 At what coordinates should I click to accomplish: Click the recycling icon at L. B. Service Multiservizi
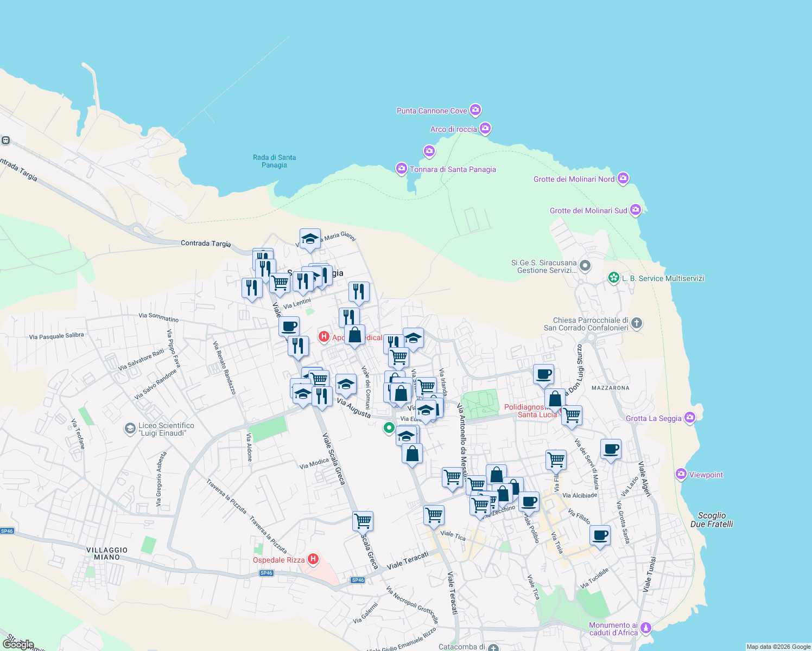(614, 277)
